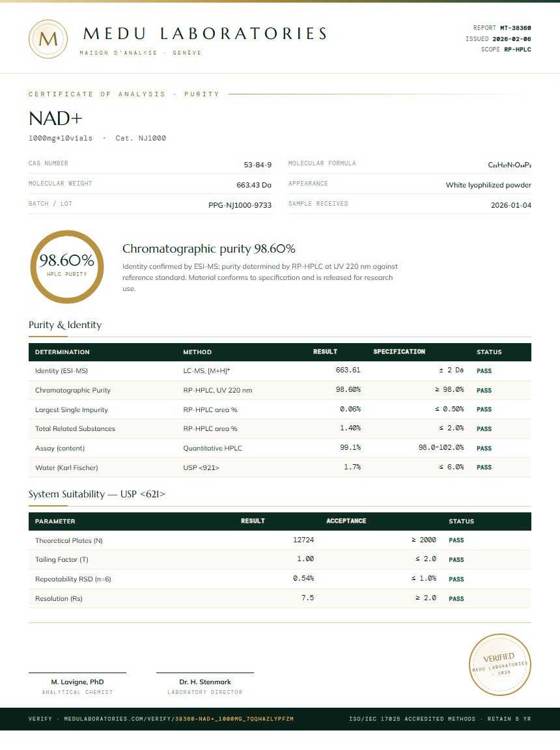Click the DETERMINATION column header
The width and height of the screenshot is (560, 750).
[x=62, y=352]
